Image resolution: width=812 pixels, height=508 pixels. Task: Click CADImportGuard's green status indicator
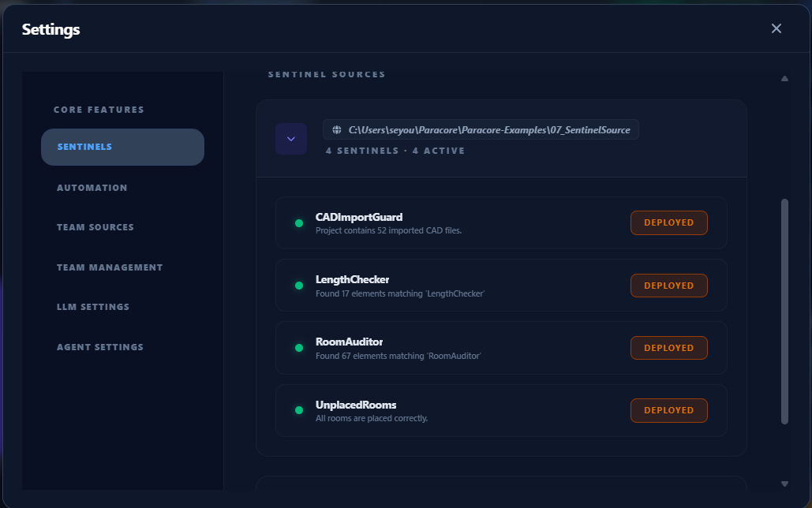point(298,222)
